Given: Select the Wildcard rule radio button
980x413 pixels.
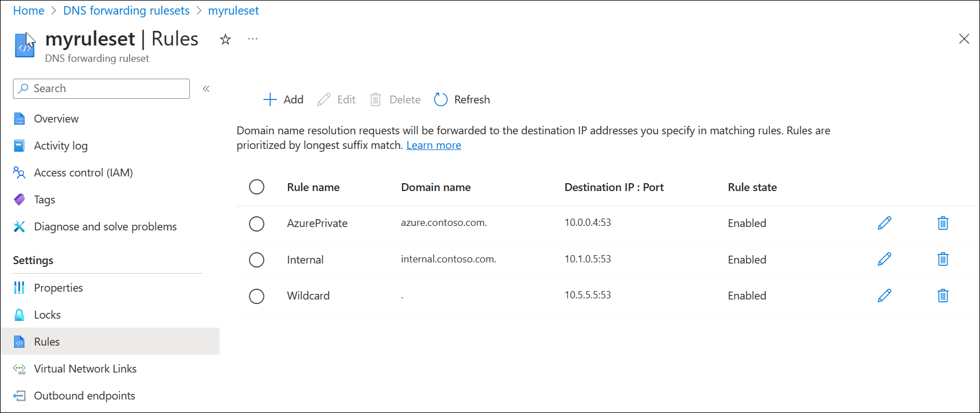Looking at the screenshot, I should tap(257, 296).
